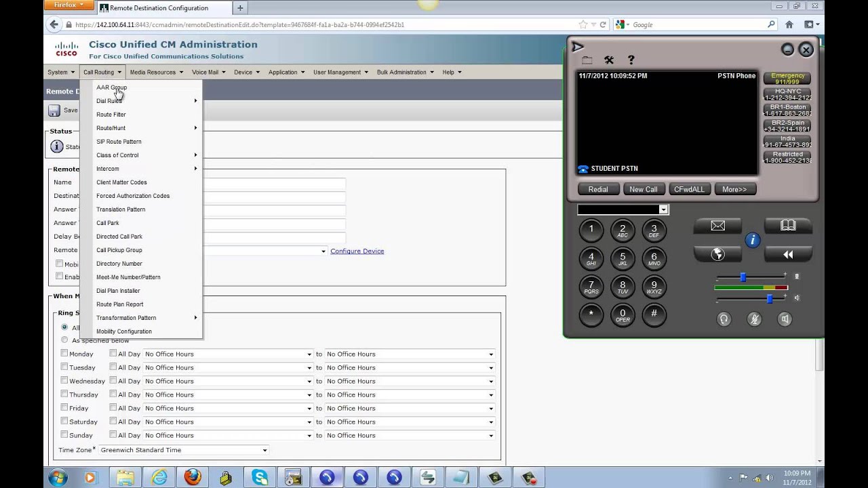868x488 pixels.
Task: Toggle the softphone speaker button
Action: (x=785, y=319)
